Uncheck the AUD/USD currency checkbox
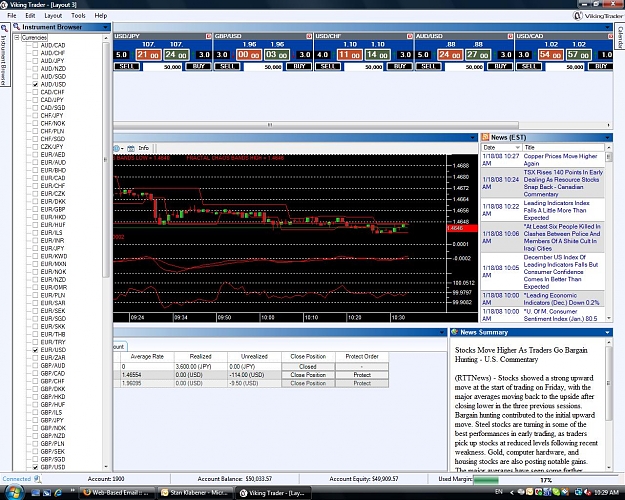 point(35,85)
